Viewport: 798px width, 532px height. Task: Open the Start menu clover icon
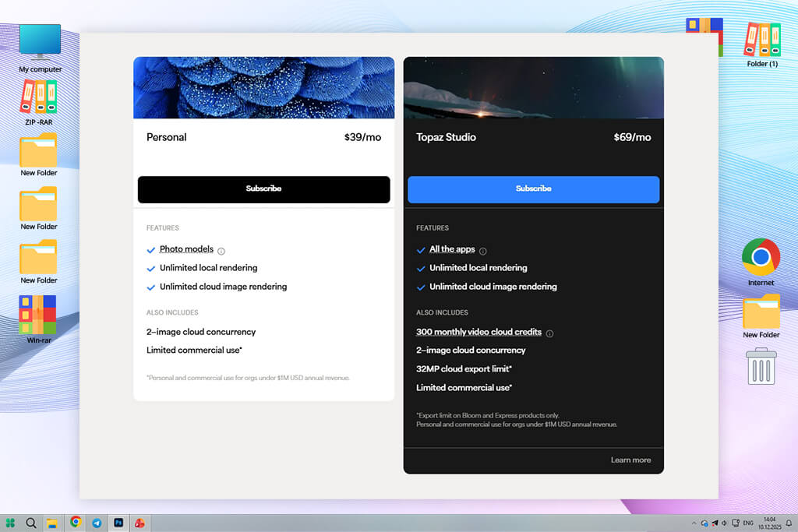(10, 523)
